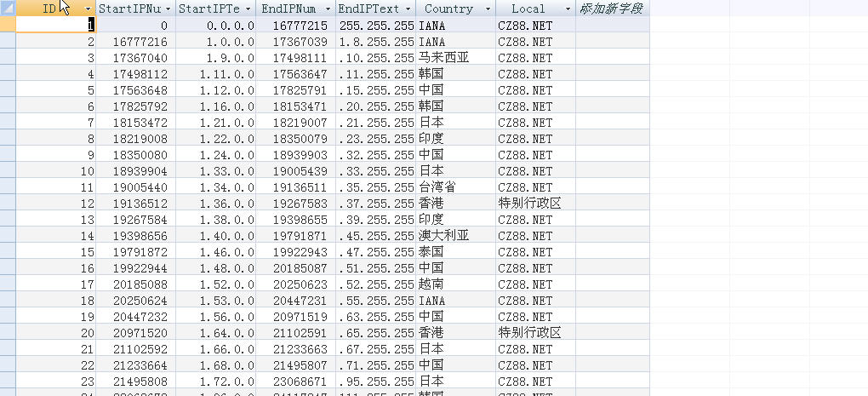Select the row selector for record ID 12

[x=8, y=204]
